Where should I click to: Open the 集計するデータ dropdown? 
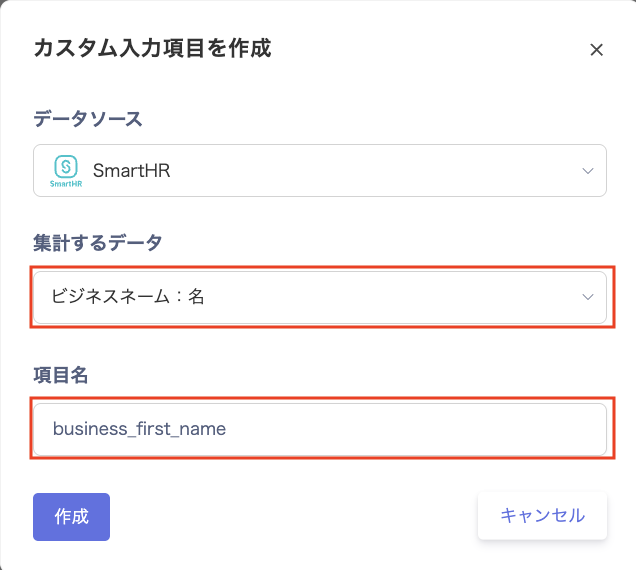tap(320, 297)
